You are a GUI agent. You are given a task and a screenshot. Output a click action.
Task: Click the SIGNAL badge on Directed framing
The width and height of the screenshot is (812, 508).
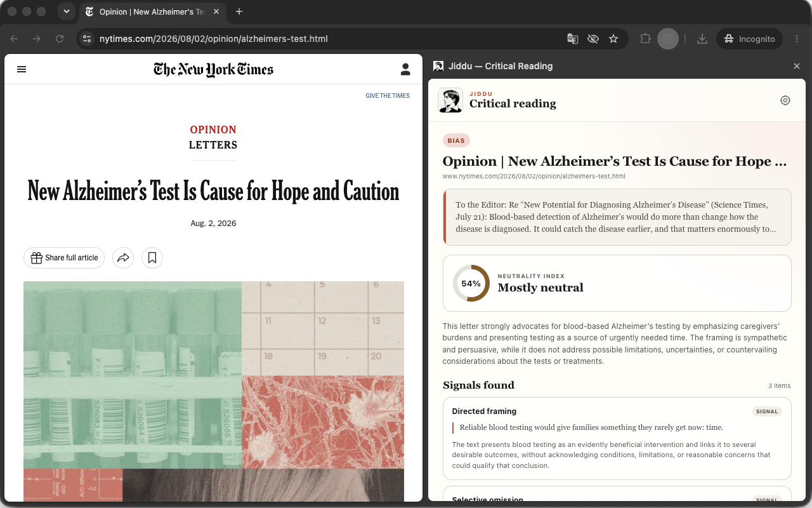tap(767, 411)
